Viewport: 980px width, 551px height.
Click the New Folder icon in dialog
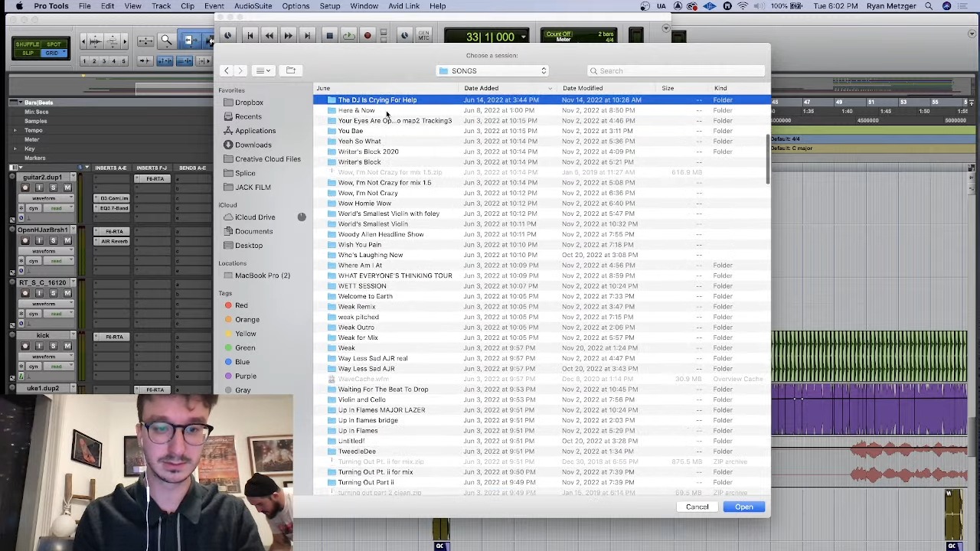pyautogui.click(x=290, y=70)
